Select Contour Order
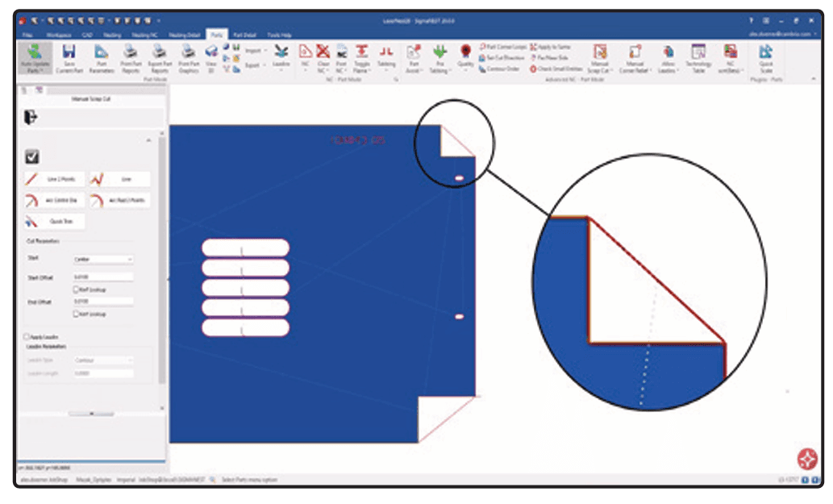 click(x=499, y=69)
